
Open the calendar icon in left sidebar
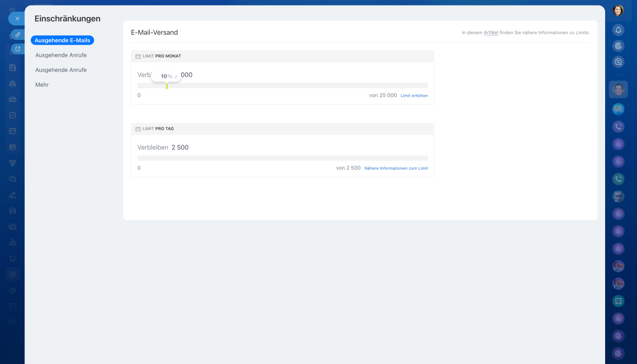tap(12, 131)
